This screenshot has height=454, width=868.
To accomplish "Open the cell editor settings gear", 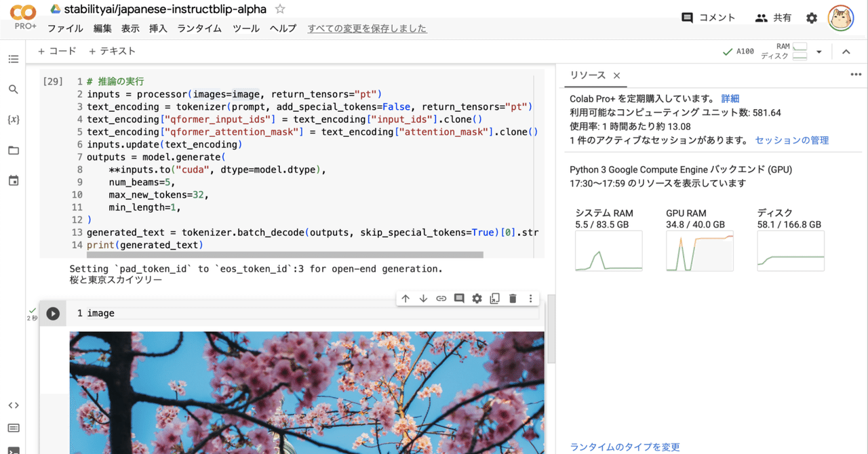I will click(x=477, y=298).
